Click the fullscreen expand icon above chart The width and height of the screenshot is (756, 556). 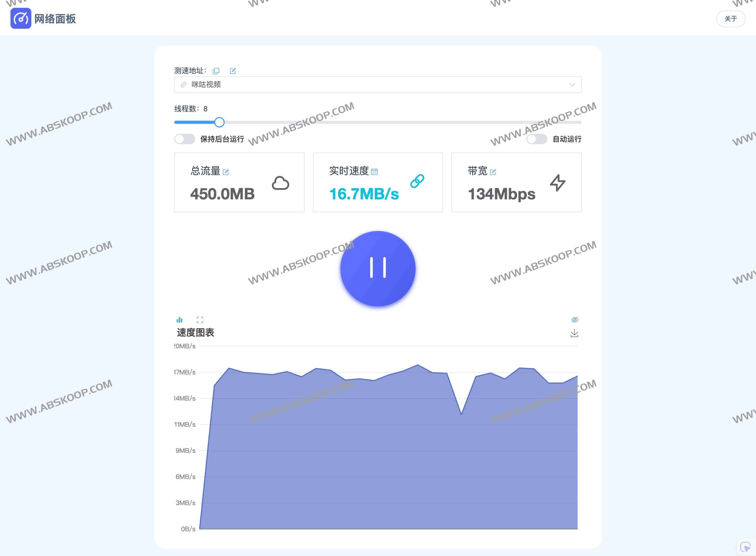(200, 320)
